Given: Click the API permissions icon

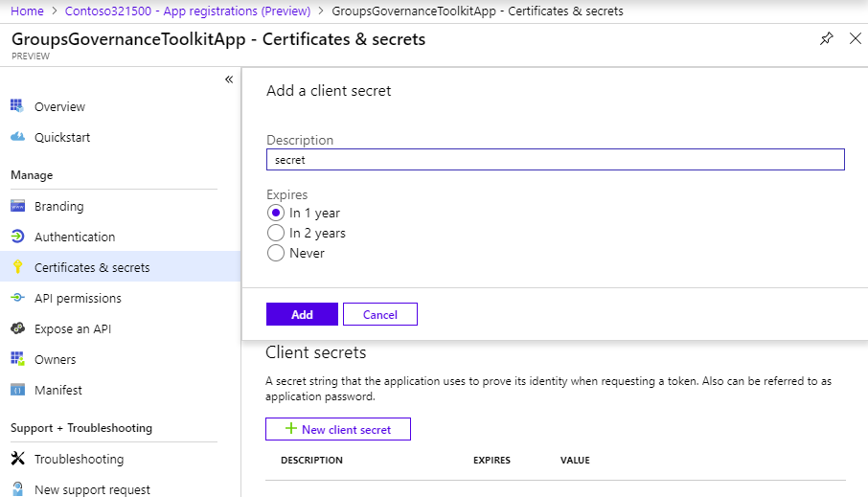Looking at the screenshot, I should pos(17,298).
